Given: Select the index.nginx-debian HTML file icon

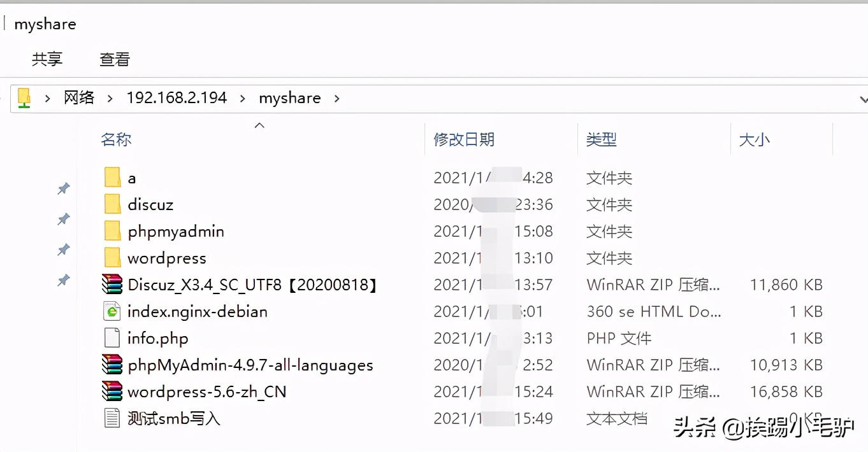Looking at the screenshot, I should (112, 311).
